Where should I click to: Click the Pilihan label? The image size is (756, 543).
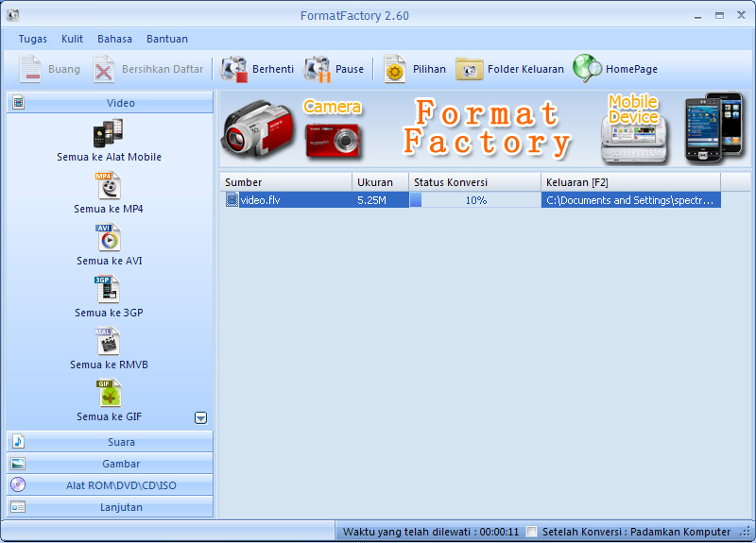pyautogui.click(x=429, y=69)
